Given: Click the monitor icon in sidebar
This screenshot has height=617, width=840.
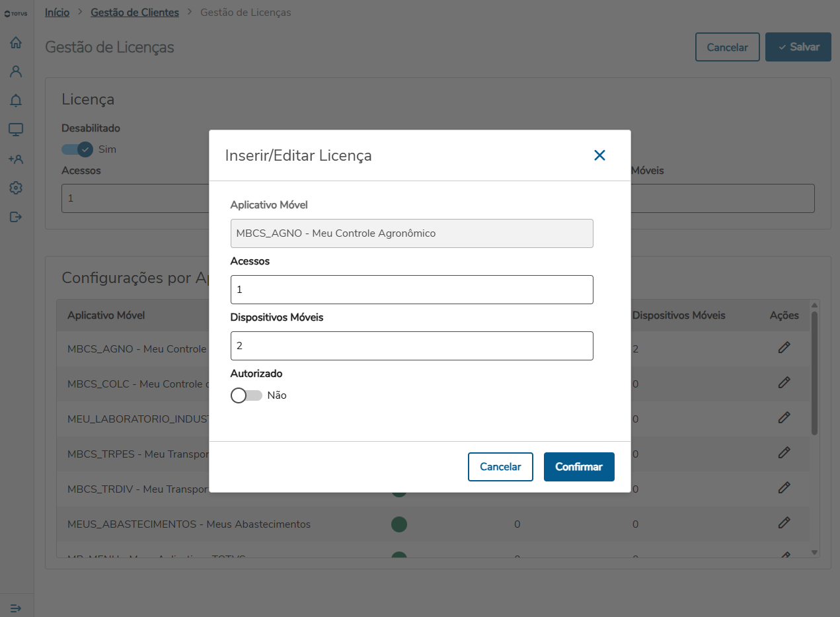Looking at the screenshot, I should (16, 130).
